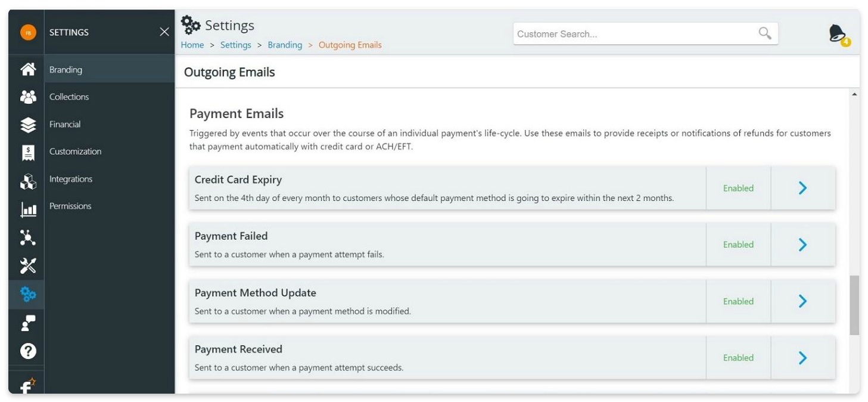This screenshot has height=402, width=868.
Task: Expand the Payment Method Update arrow
Action: pyautogui.click(x=802, y=301)
